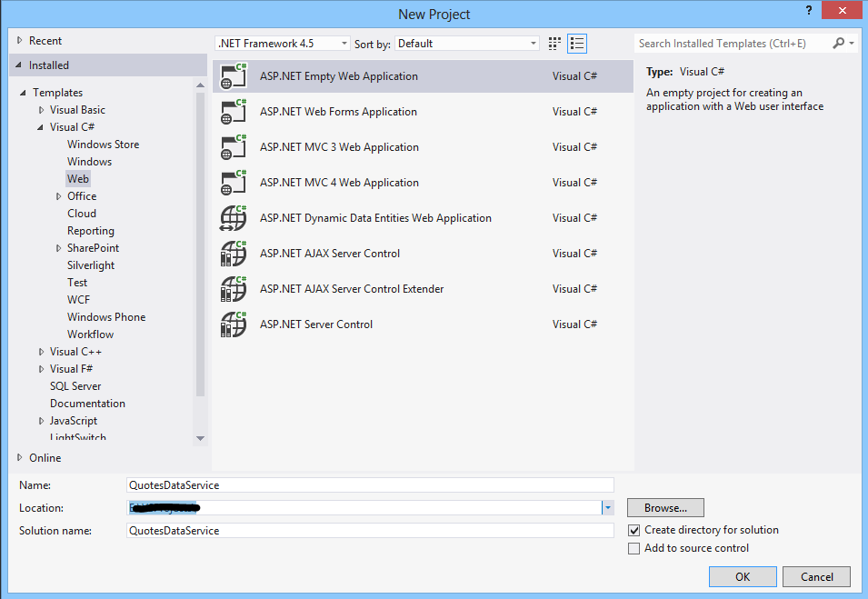Open the Location path dropdown arrow
Screen dimensions: 868x599
coord(608,508)
